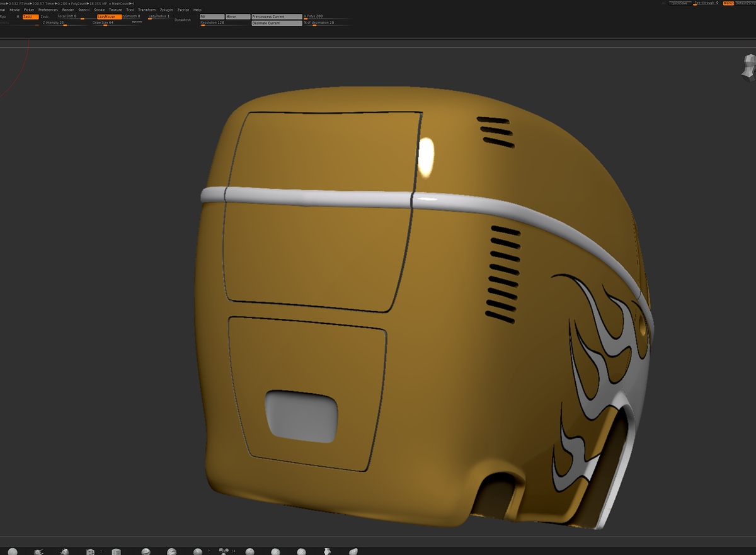Click the LazyRadius slider

pos(160,16)
